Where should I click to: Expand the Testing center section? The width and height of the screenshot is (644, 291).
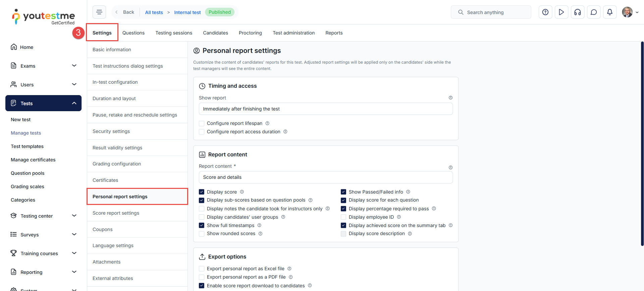pos(74,216)
